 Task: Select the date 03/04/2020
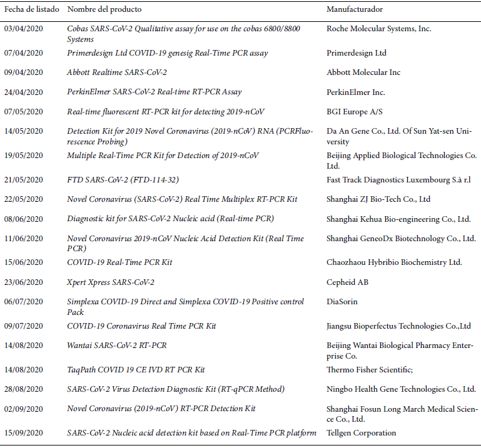[24, 29]
